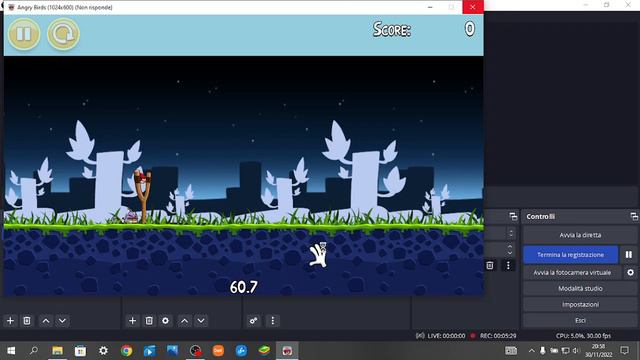Open the volume control in tray

[576, 351]
